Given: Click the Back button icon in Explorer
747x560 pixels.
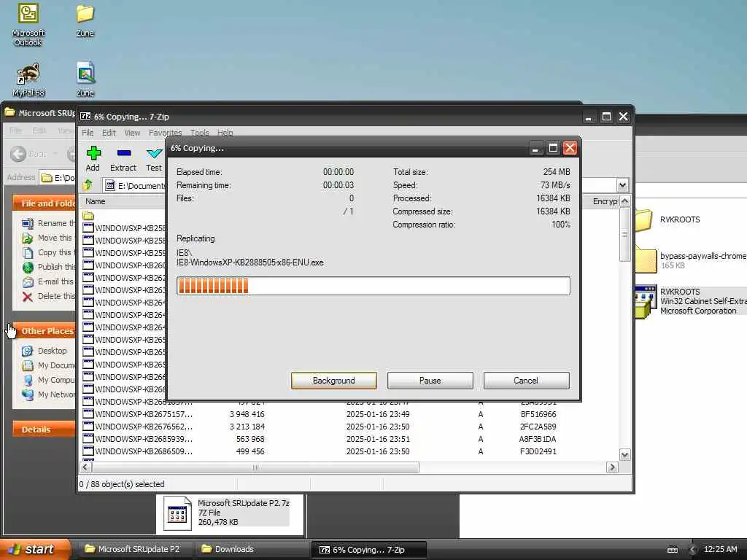Looking at the screenshot, I should point(18,154).
